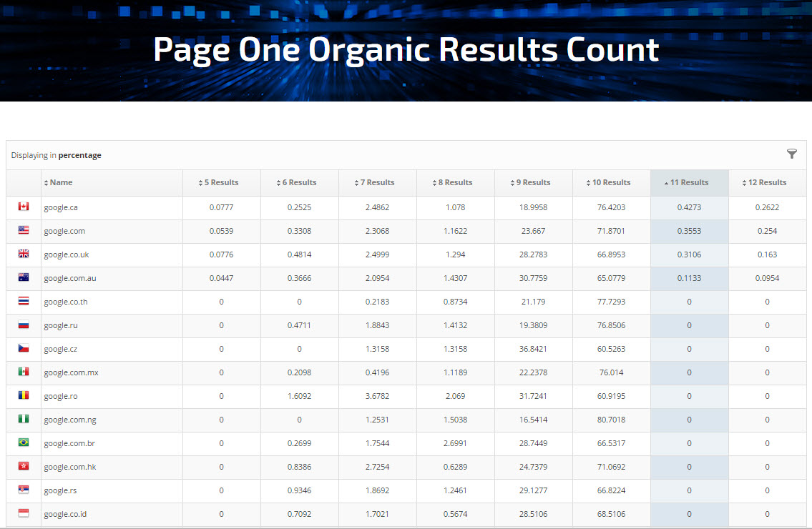Select the google.com.ng row name
This screenshot has height=529, width=812.
(x=70, y=420)
